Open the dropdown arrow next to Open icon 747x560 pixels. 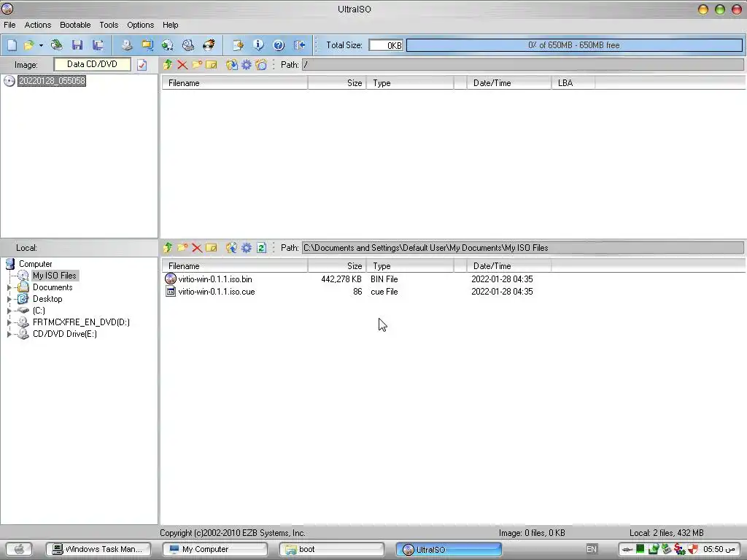click(x=41, y=46)
